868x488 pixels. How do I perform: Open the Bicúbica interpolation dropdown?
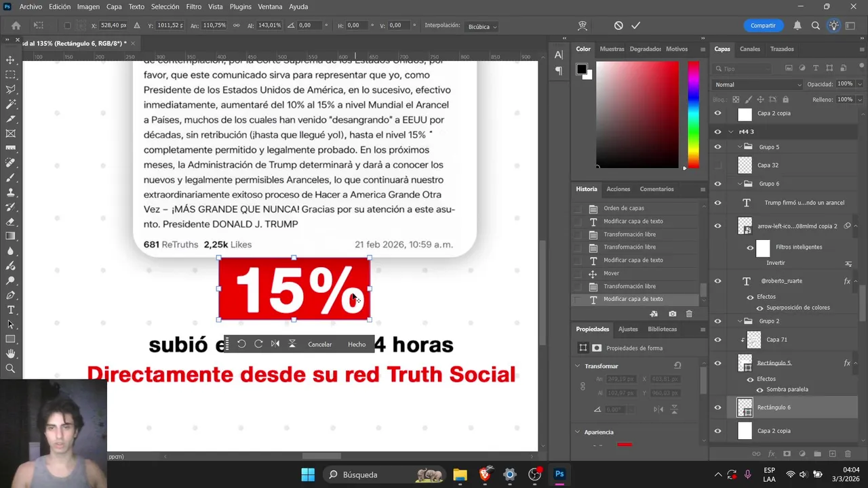pyautogui.click(x=482, y=26)
